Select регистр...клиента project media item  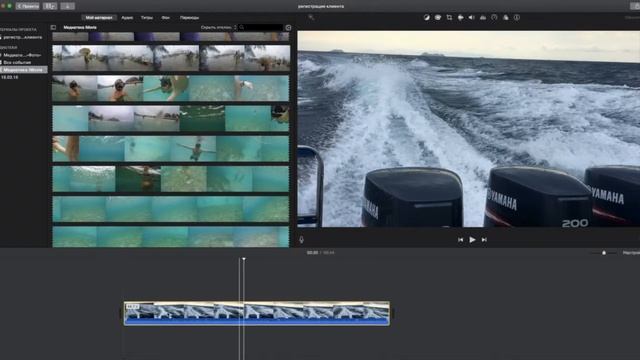[22, 37]
